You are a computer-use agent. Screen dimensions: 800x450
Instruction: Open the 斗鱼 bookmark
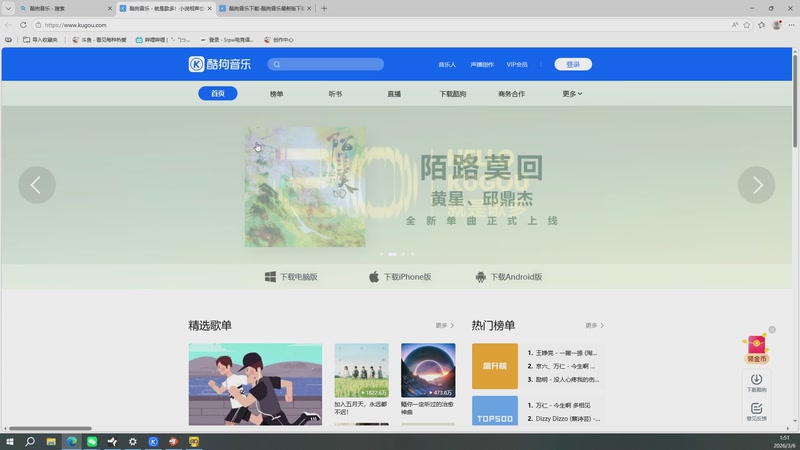[x=99, y=39]
